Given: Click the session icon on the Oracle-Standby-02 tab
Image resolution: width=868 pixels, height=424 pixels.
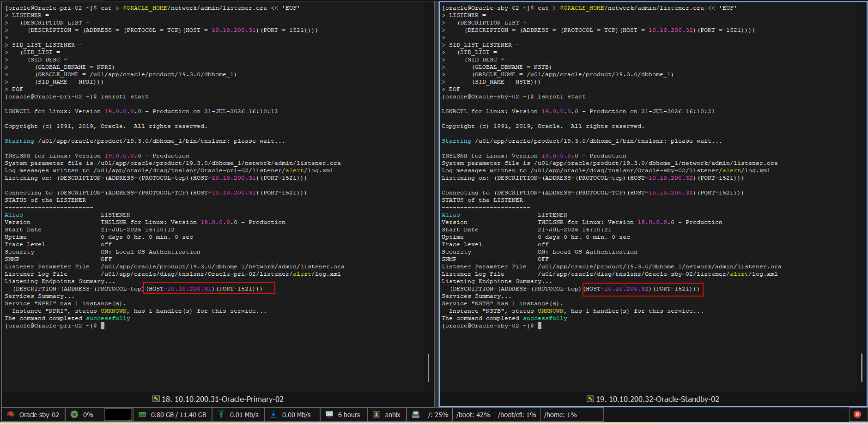Looking at the screenshot, I should pos(590,399).
